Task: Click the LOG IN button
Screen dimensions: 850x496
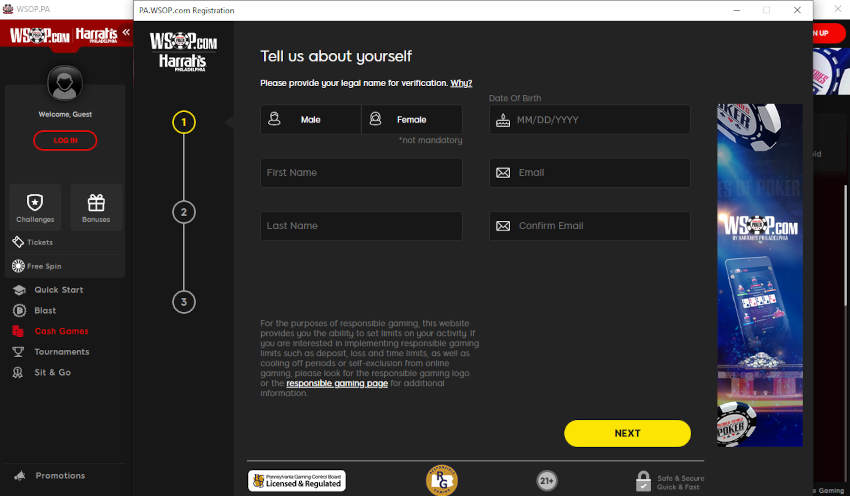Action: point(65,140)
